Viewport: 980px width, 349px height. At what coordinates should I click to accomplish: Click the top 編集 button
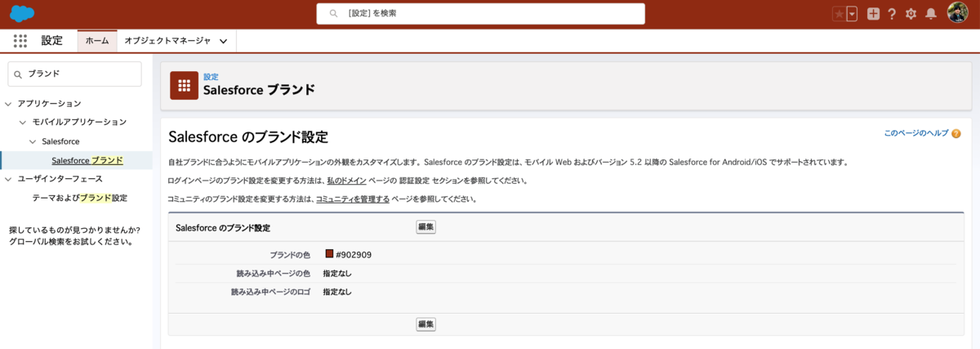(425, 227)
